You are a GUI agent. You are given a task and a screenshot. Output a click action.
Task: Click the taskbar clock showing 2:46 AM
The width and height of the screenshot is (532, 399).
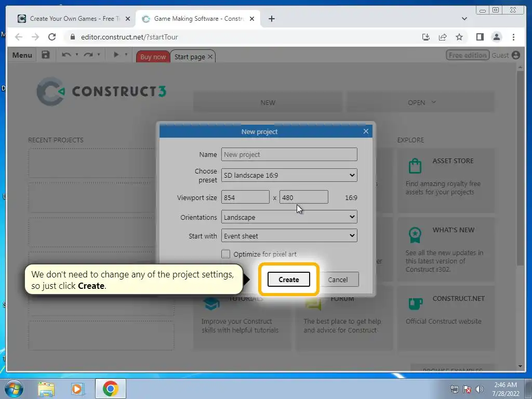click(x=506, y=389)
